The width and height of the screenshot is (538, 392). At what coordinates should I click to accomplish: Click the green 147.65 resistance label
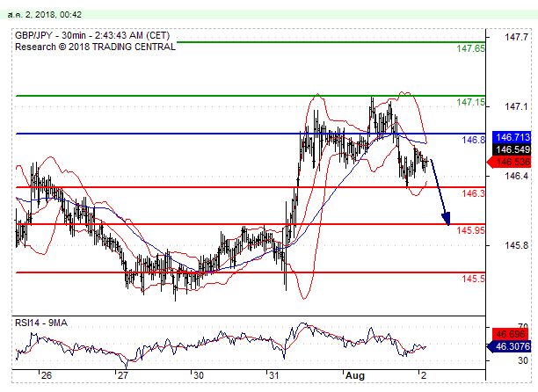click(x=470, y=48)
